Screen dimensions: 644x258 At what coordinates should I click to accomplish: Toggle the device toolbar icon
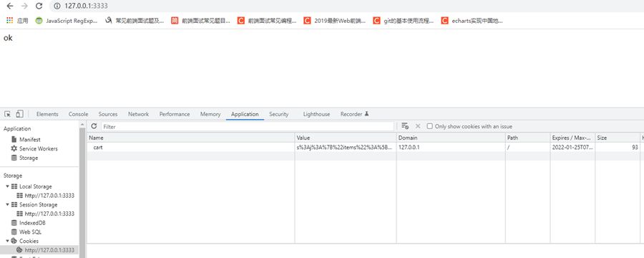point(20,114)
